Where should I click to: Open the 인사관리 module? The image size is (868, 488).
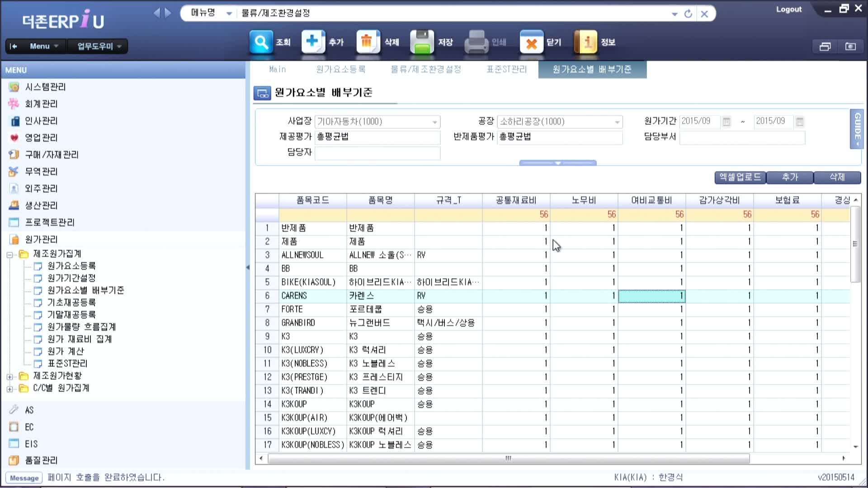click(x=41, y=121)
